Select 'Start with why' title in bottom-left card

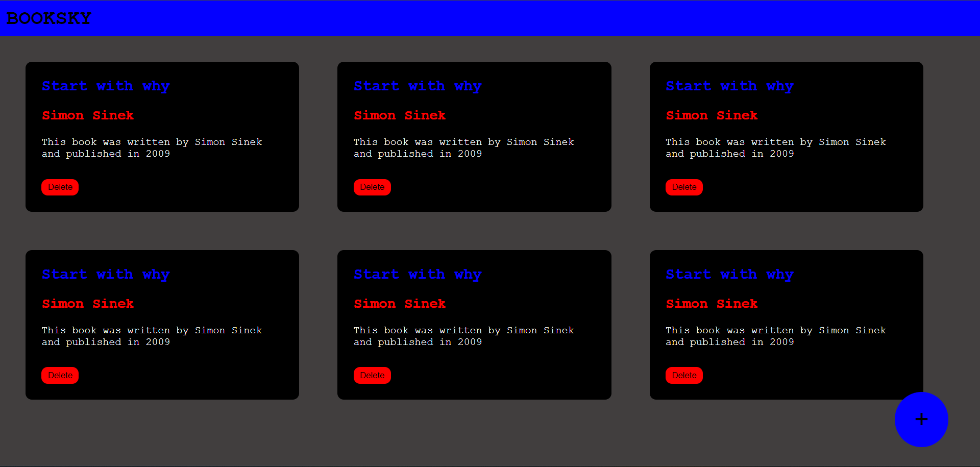(x=106, y=275)
